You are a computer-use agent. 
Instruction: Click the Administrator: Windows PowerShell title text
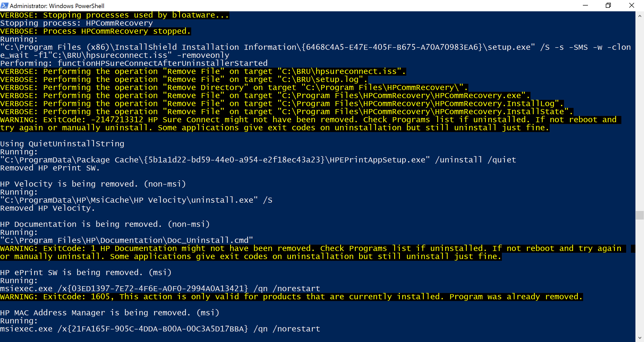tap(57, 6)
